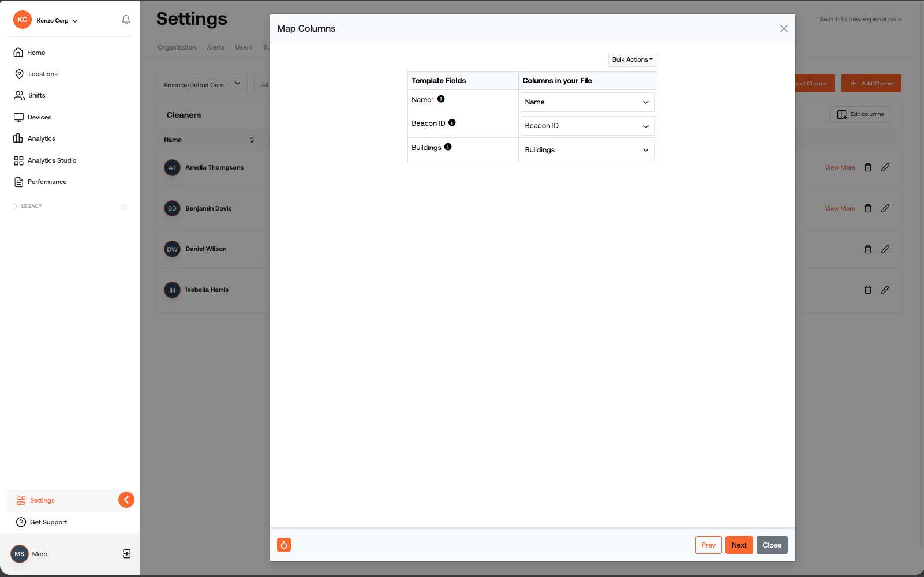The image size is (924, 577).
Task: Click the Analytics Studio grid icon
Action: (18, 160)
